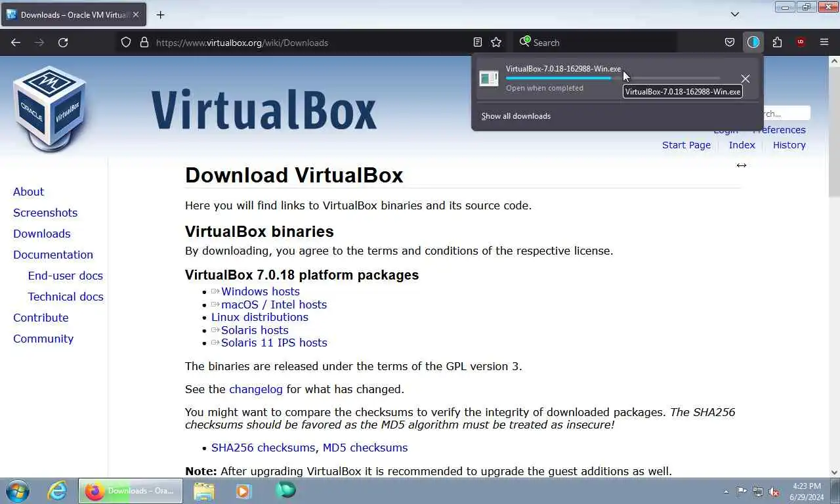Open MD5 checksums link
The image size is (840, 504).
coord(365,448)
